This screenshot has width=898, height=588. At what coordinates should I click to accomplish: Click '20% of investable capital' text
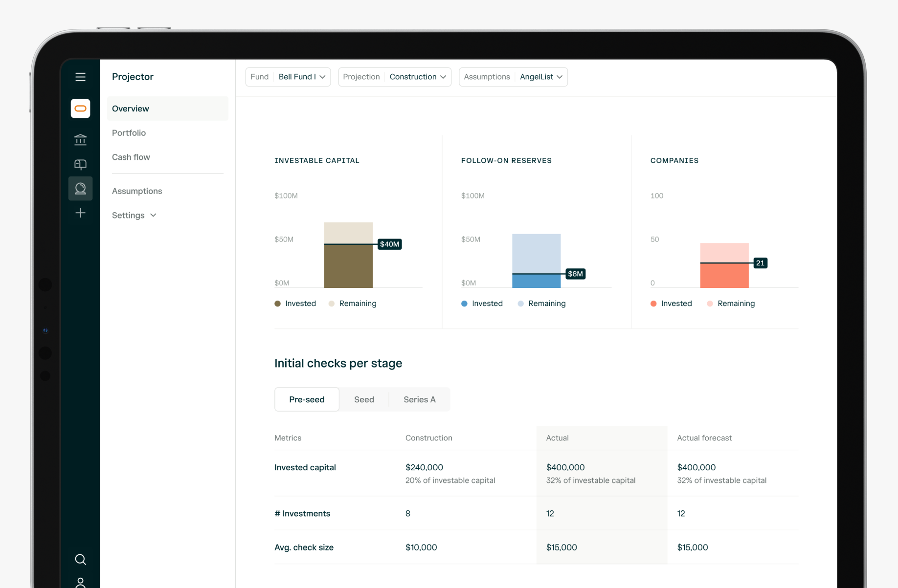coord(450,480)
